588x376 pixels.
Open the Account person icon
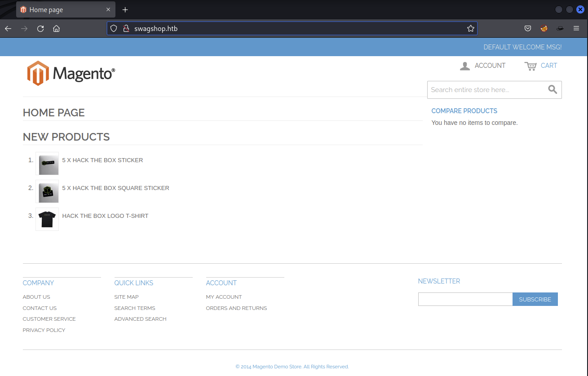[465, 66]
